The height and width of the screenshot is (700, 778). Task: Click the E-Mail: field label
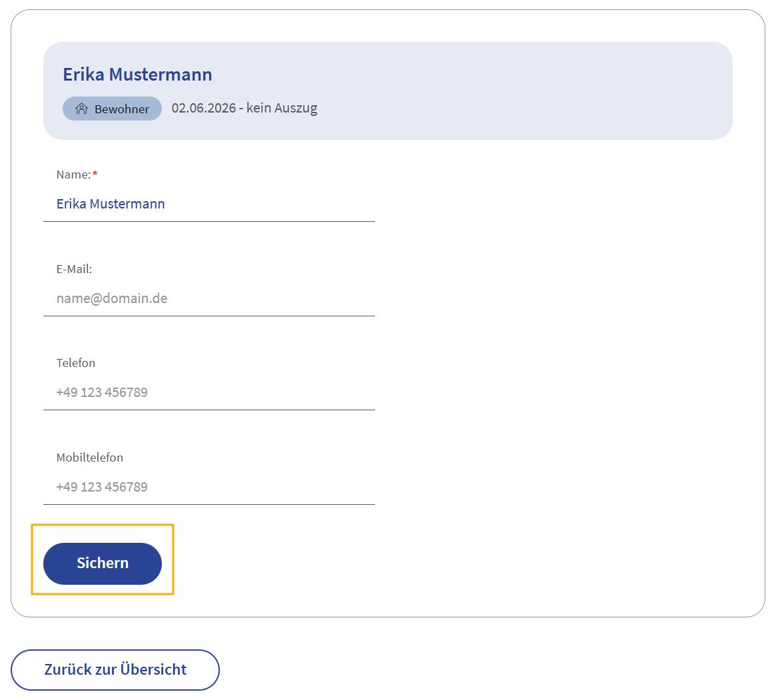74,269
